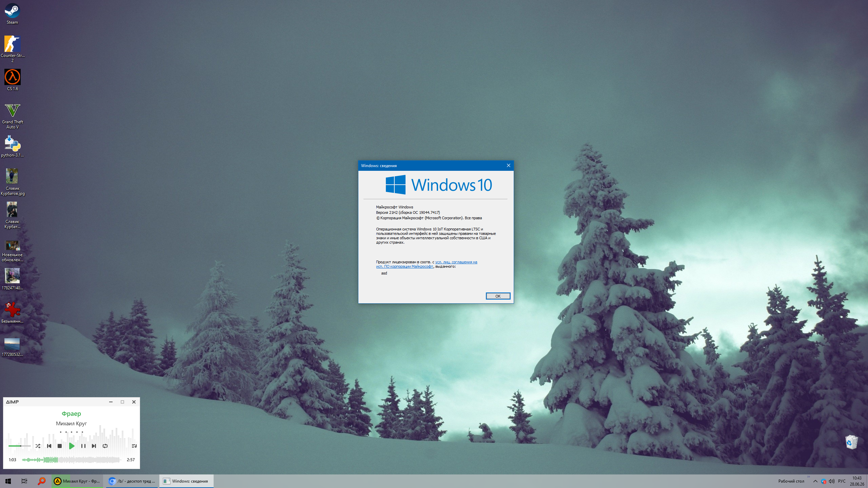This screenshot has height=488, width=868.
Task: Select the python-3.1... installer icon
Action: click(13, 146)
